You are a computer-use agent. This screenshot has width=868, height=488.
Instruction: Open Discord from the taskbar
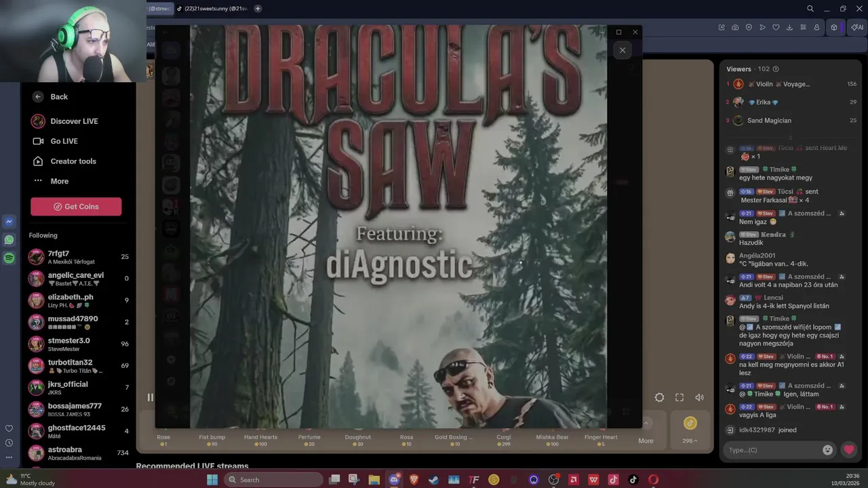click(x=394, y=480)
